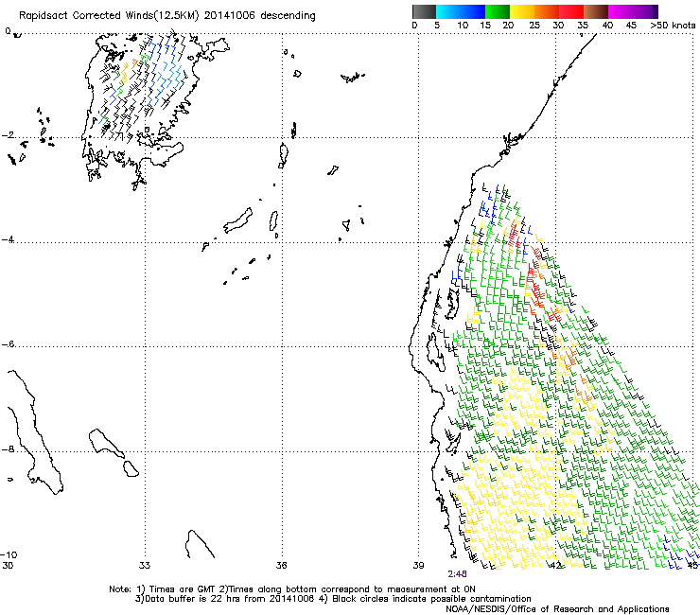
Task: Click the orange 25-30 knots legend segment
Action: [547, 11]
